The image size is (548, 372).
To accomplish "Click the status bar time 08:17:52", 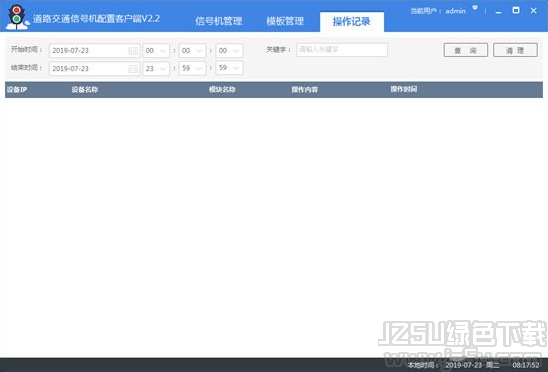I will 526,365.
